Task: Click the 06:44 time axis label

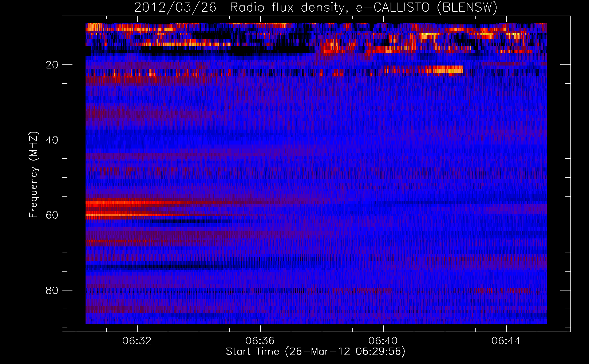Action: coord(506,341)
